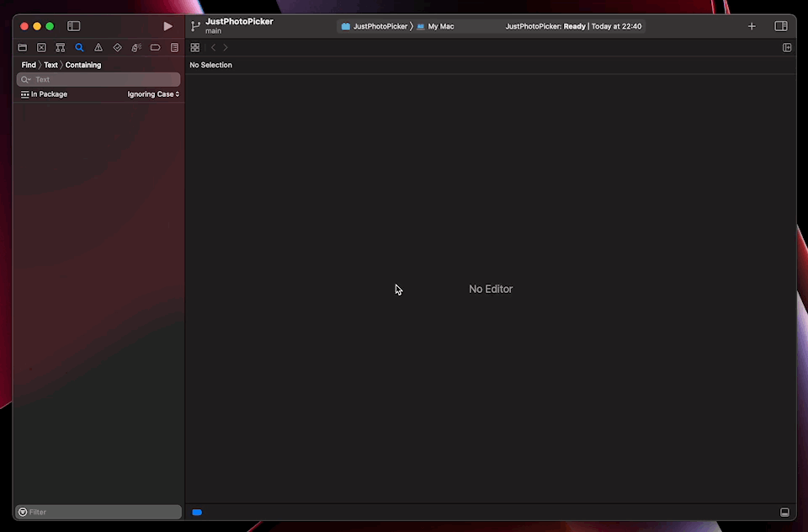The image size is (808, 532).
Task: Open the Test navigator diamond icon
Action: [118, 47]
